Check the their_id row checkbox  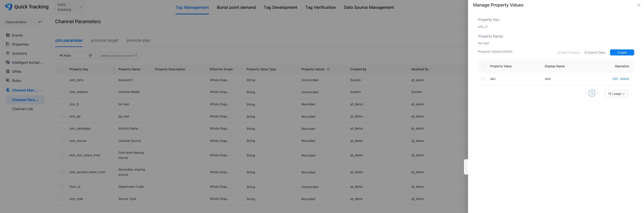click(61, 187)
